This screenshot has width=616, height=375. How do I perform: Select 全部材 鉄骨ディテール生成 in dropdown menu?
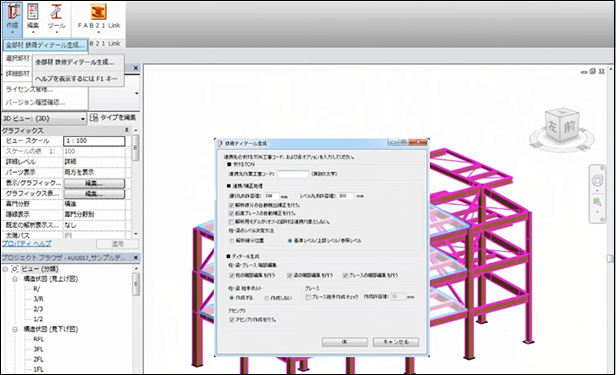coord(45,45)
